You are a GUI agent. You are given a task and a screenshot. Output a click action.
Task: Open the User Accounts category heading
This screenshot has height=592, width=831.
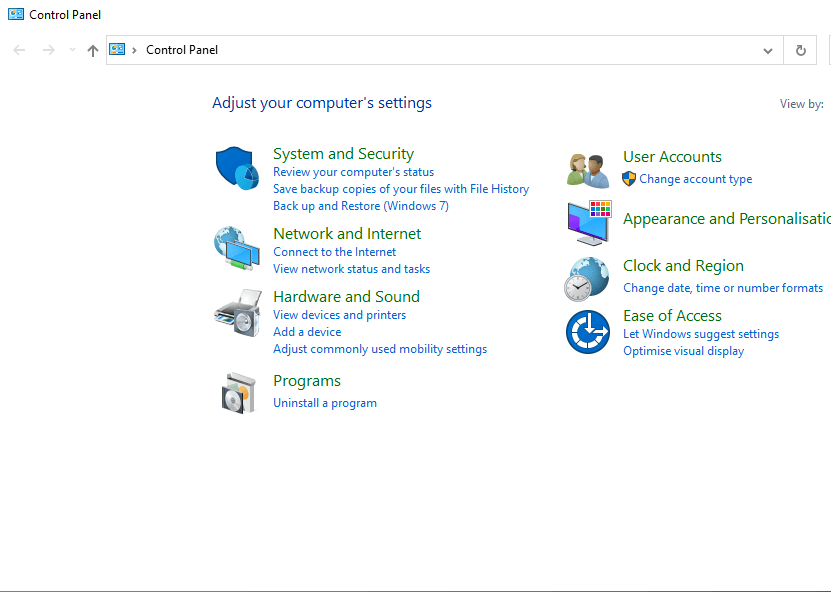pyautogui.click(x=672, y=156)
